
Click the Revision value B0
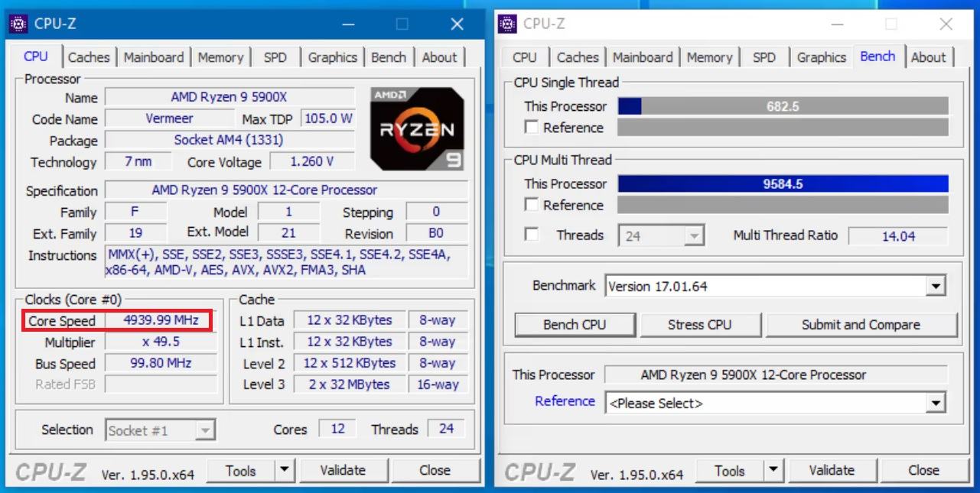tap(437, 233)
